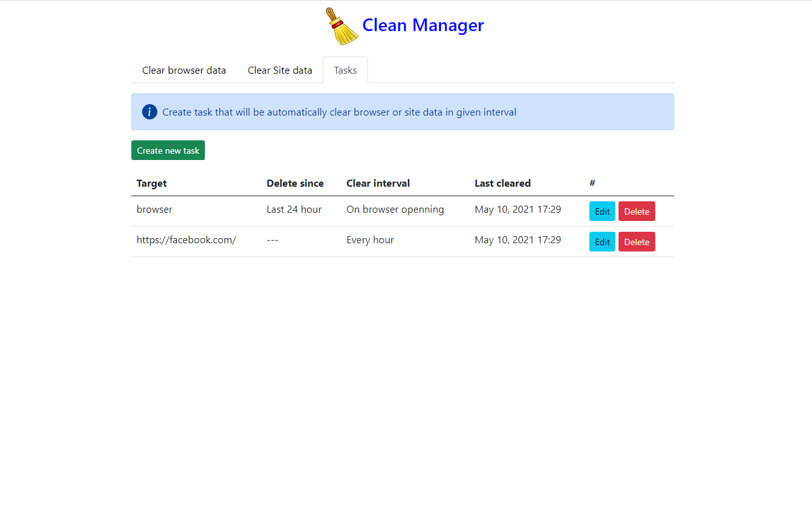The image size is (812, 508).
Task: Select the Tasks tab
Action: point(345,70)
